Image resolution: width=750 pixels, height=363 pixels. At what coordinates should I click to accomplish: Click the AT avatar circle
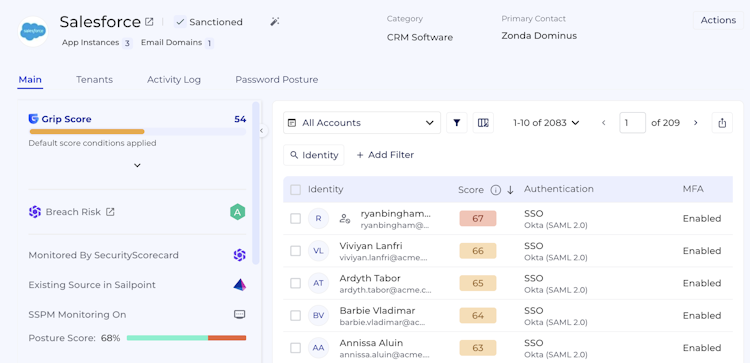[319, 283]
